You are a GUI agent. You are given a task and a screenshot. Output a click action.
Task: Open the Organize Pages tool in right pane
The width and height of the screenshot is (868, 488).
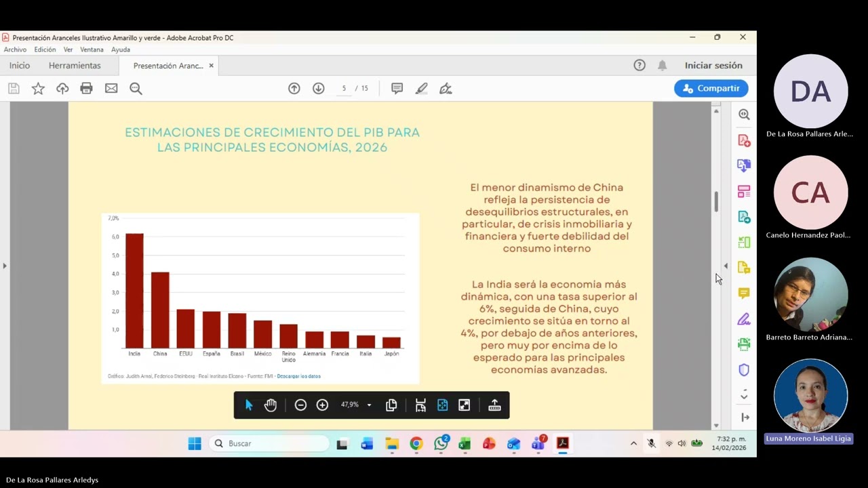(744, 191)
